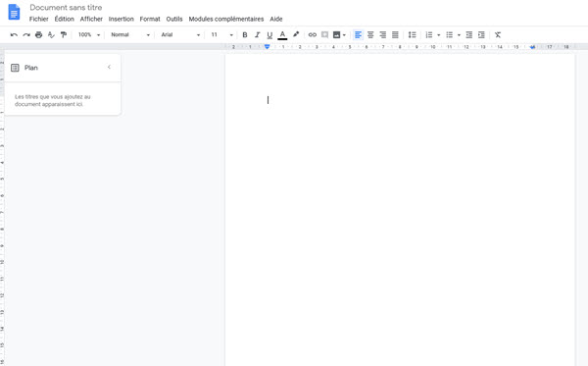Open the Afficher menu
This screenshot has height=366, width=588.
pyautogui.click(x=91, y=19)
